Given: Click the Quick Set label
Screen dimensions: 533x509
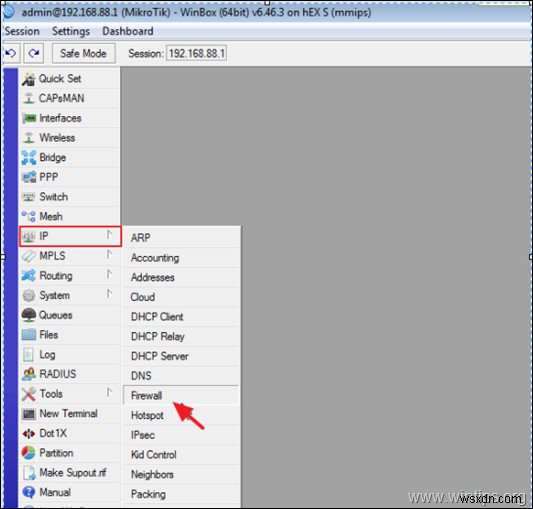Looking at the screenshot, I should click(x=60, y=79).
